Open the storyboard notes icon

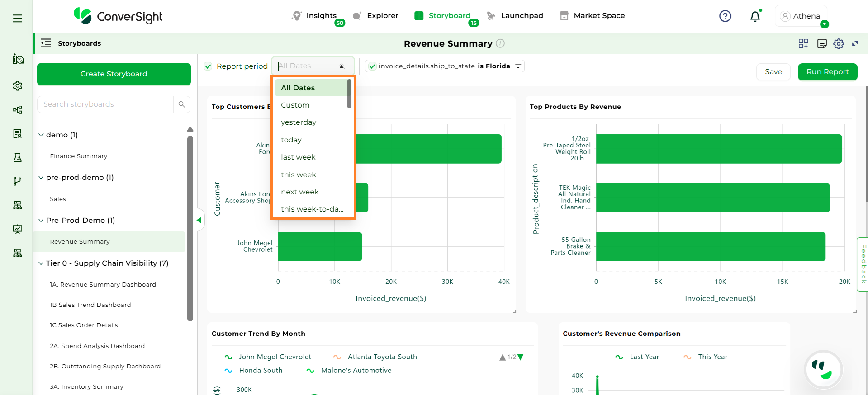click(822, 44)
